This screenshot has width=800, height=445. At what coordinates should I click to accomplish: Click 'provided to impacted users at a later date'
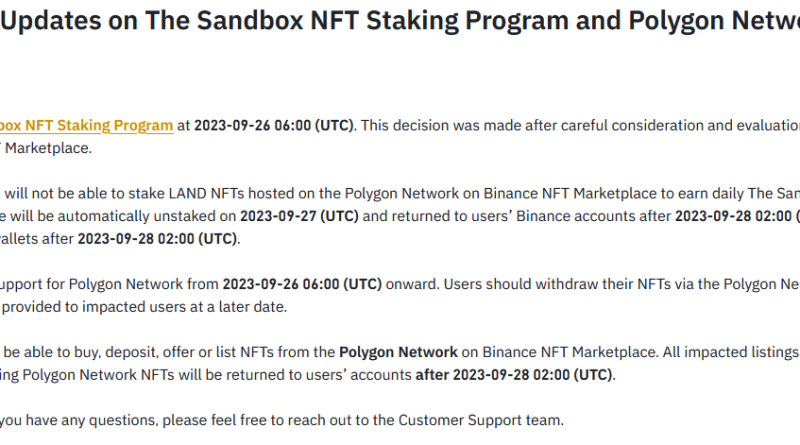(x=144, y=307)
